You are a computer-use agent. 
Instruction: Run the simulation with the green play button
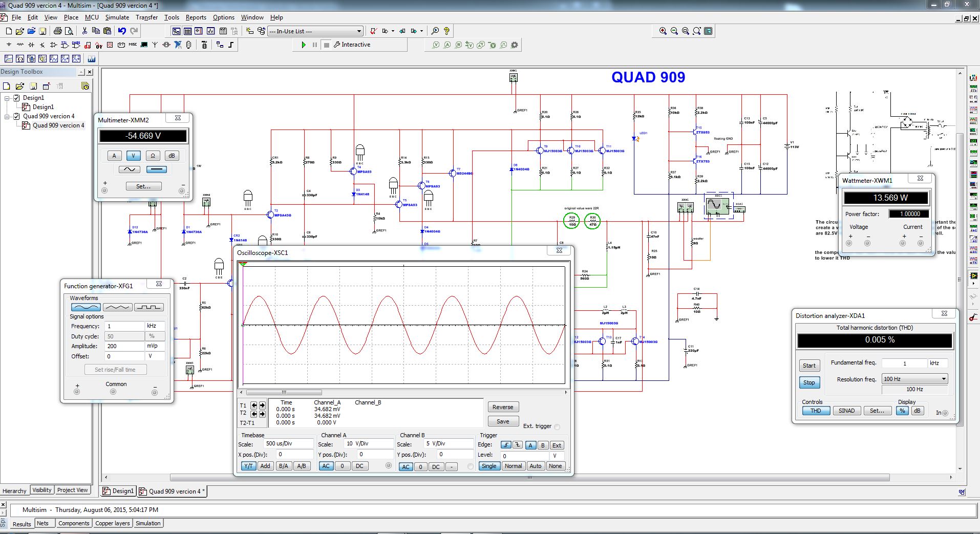point(304,45)
